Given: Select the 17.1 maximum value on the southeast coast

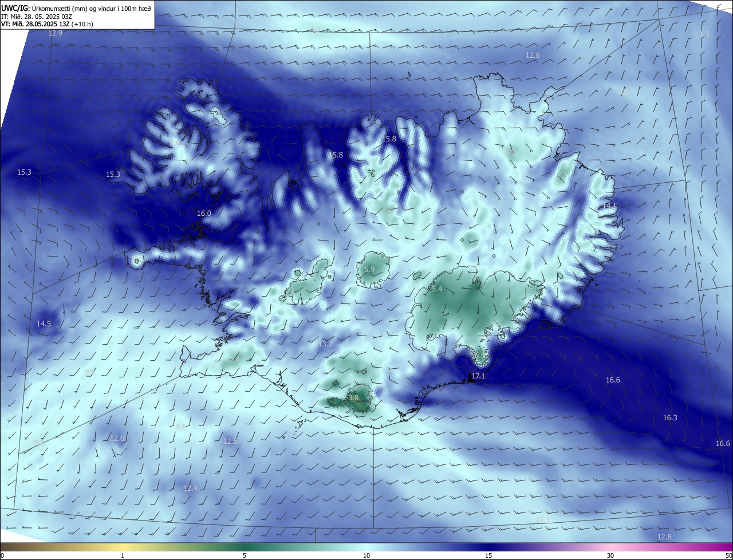Looking at the screenshot, I should pyautogui.click(x=478, y=376).
